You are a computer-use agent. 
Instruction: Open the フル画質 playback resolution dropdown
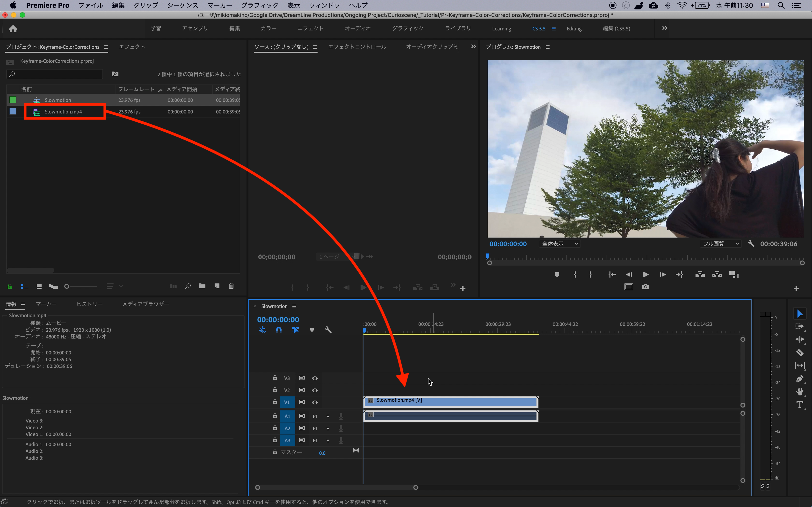click(721, 244)
